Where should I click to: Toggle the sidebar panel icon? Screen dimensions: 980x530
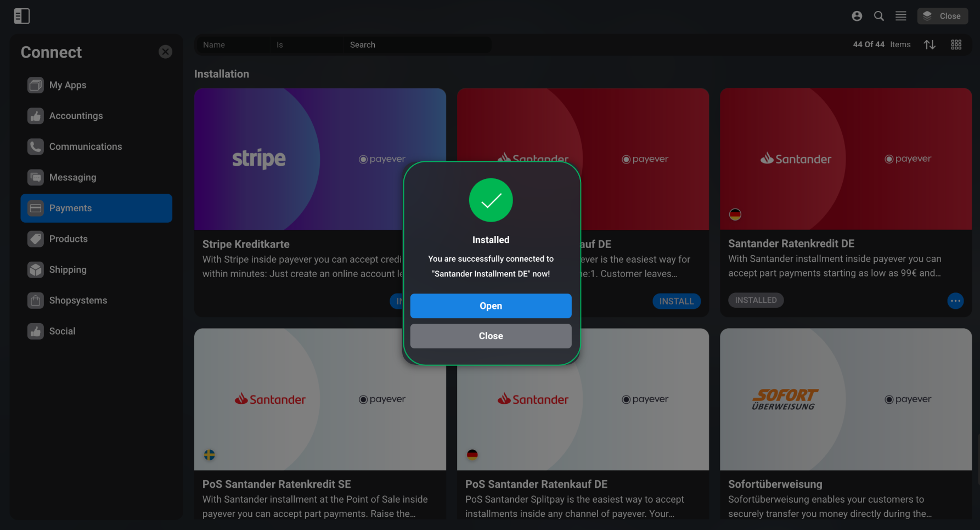coord(21,16)
